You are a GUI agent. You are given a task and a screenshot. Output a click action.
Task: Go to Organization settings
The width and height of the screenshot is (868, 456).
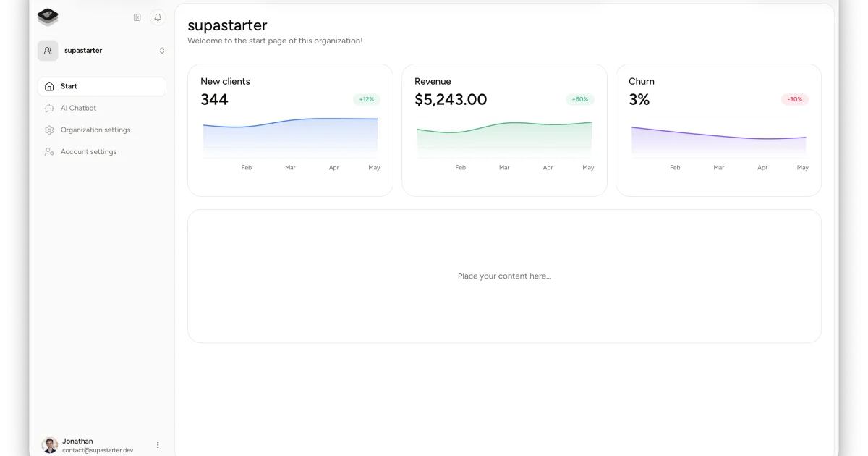click(x=102, y=130)
